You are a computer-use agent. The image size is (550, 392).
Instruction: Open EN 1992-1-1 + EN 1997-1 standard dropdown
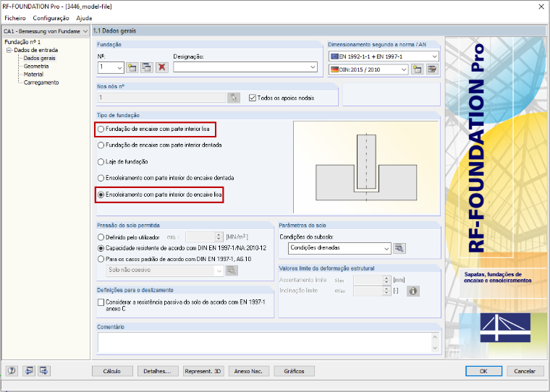435,56
